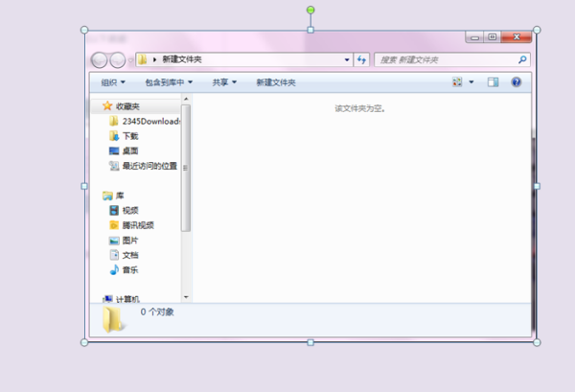Viewport: 575px width, 392px height.
Task: Go back with the Back arrow button
Action: (99, 59)
